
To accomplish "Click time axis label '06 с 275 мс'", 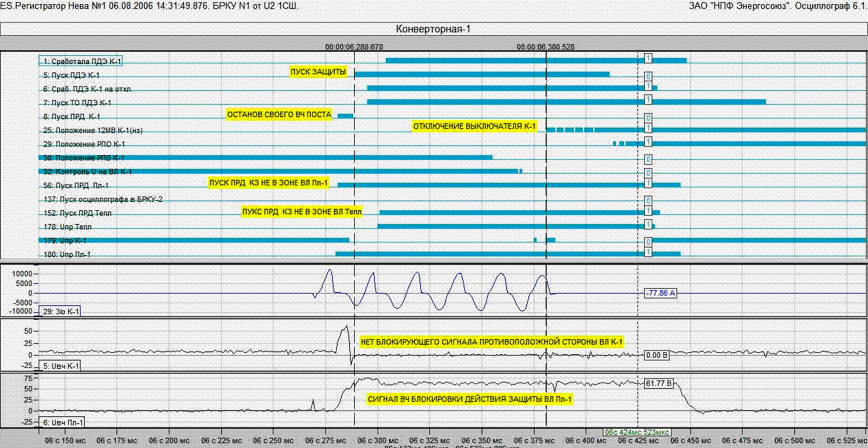I will (325, 439).
